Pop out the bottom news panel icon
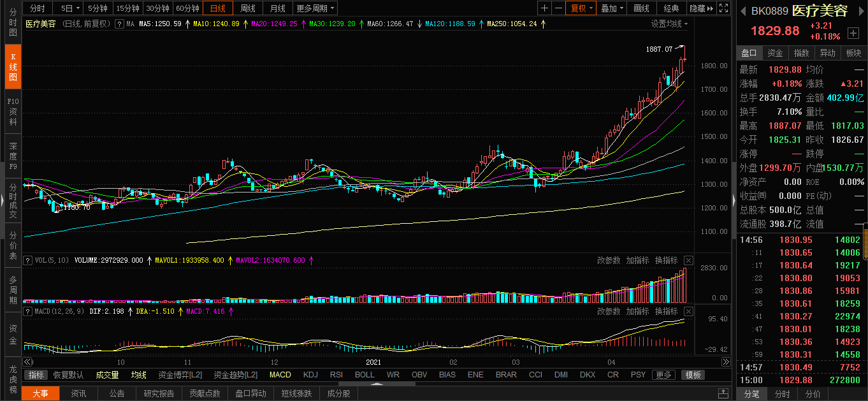This screenshot has height=401, width=868. click(723, 393)
